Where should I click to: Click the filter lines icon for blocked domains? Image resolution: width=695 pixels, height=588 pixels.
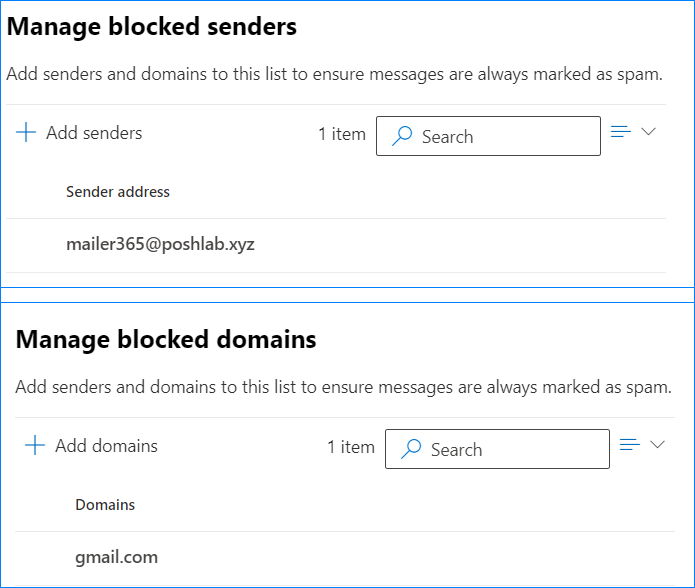(x=629, y=444)
